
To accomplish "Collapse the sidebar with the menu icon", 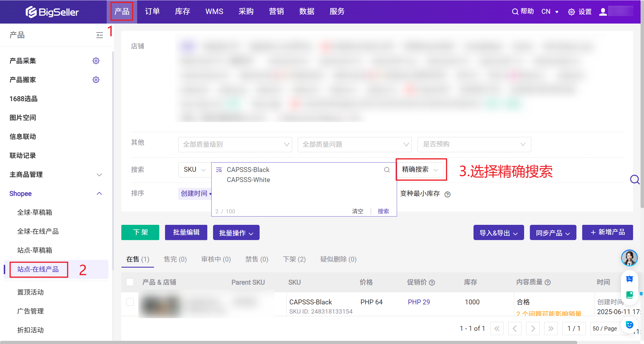I will click(x=99, y=35).
